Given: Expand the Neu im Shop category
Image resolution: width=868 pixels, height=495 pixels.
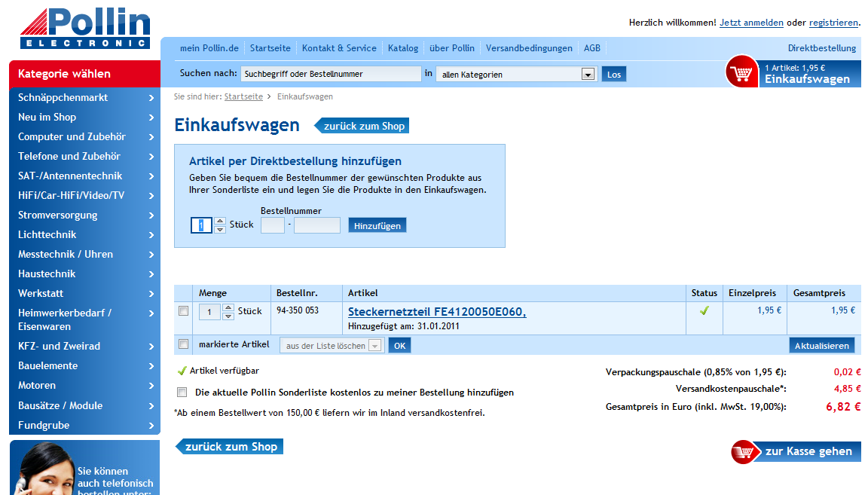Looking at the screenshot, I should pos(84,117).
